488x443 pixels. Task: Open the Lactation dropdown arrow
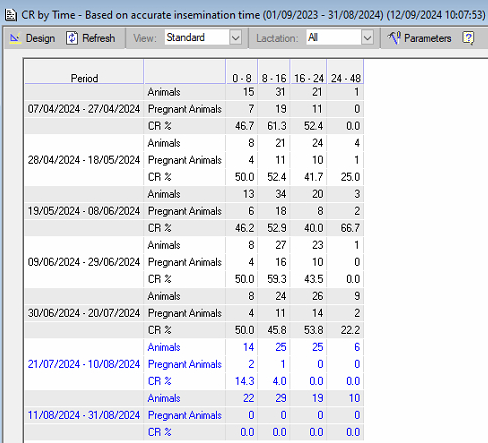pos(367,38)
